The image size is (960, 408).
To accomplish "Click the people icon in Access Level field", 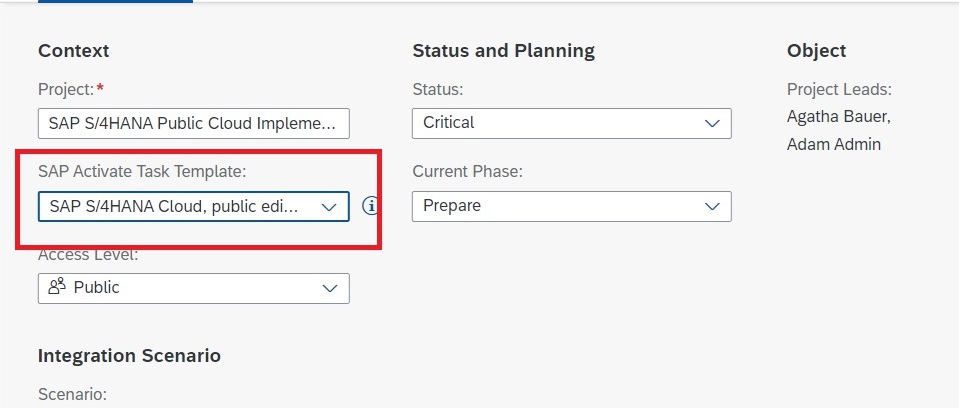I will [x=57, y=288].
